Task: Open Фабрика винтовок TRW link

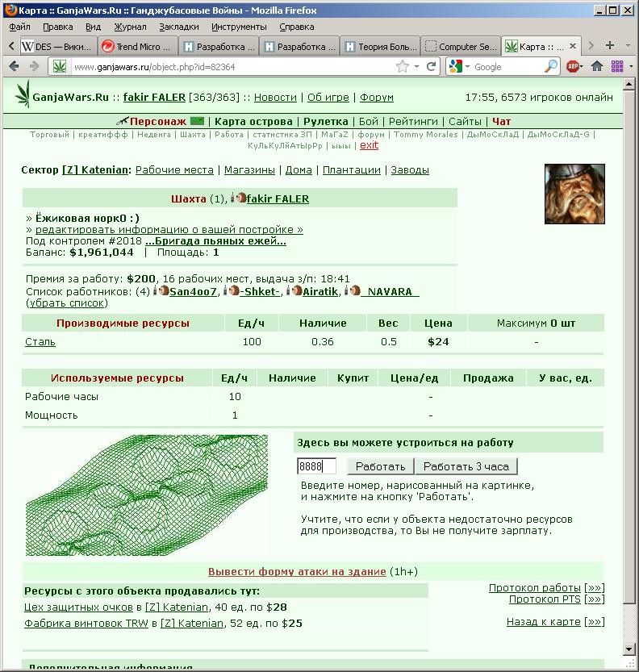Action: [x=86, y=623]
